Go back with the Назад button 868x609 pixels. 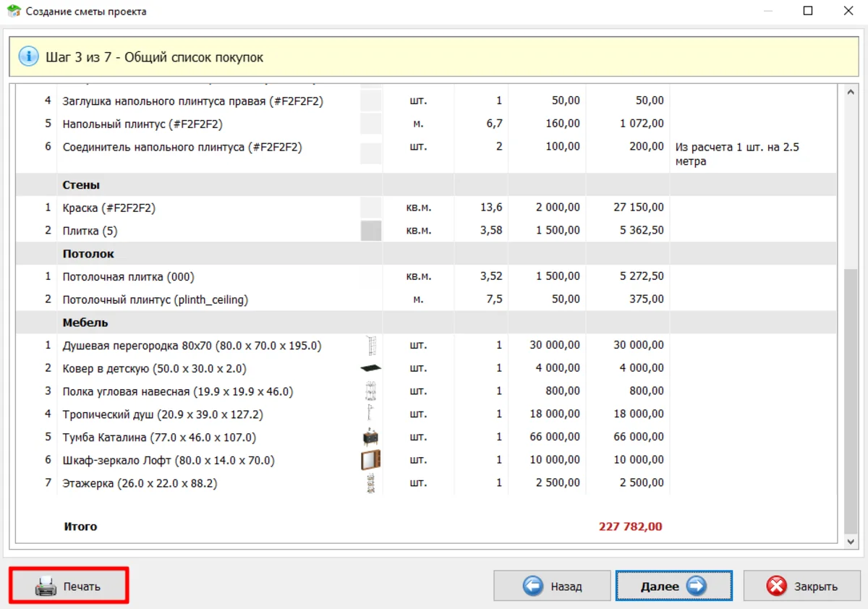(x=553, y=586)
